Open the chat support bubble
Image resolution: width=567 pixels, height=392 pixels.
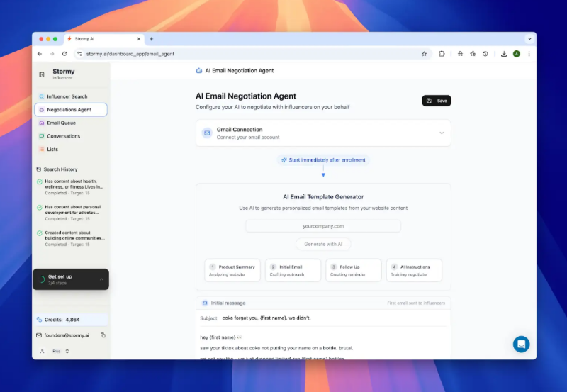521,345
